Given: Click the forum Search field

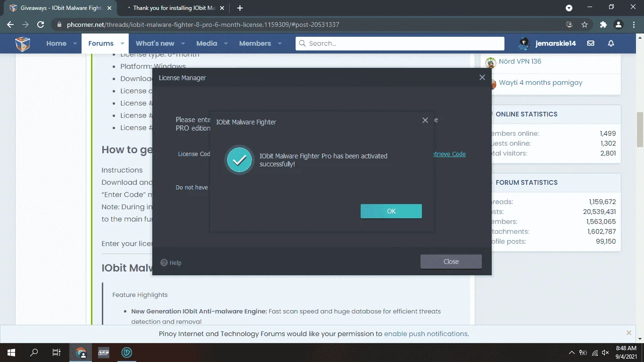Looking at the screenshot, I should (x=400, y=43).
